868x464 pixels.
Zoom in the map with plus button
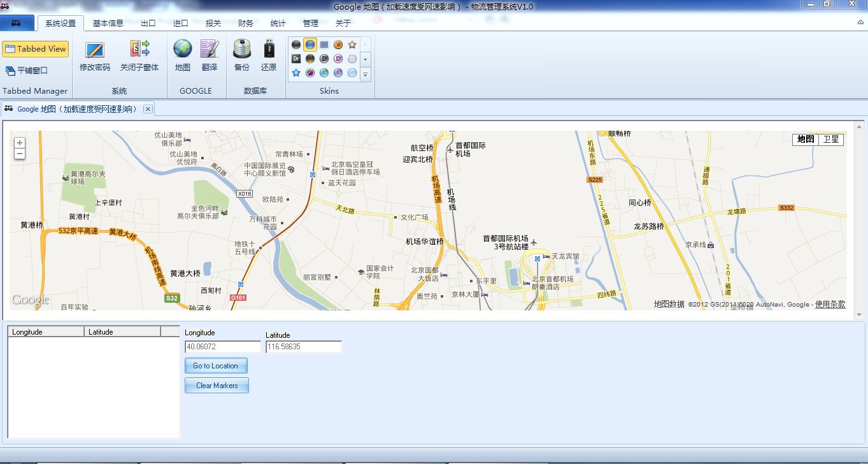20,143
